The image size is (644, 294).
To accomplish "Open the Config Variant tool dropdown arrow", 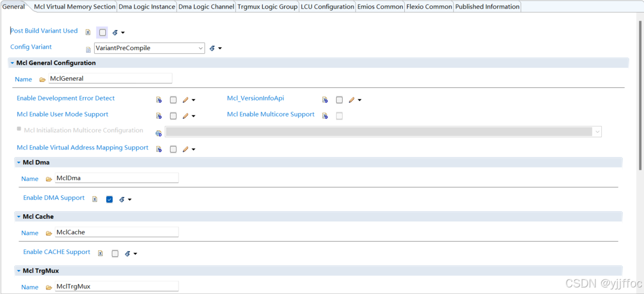I will tap(220, 49).
